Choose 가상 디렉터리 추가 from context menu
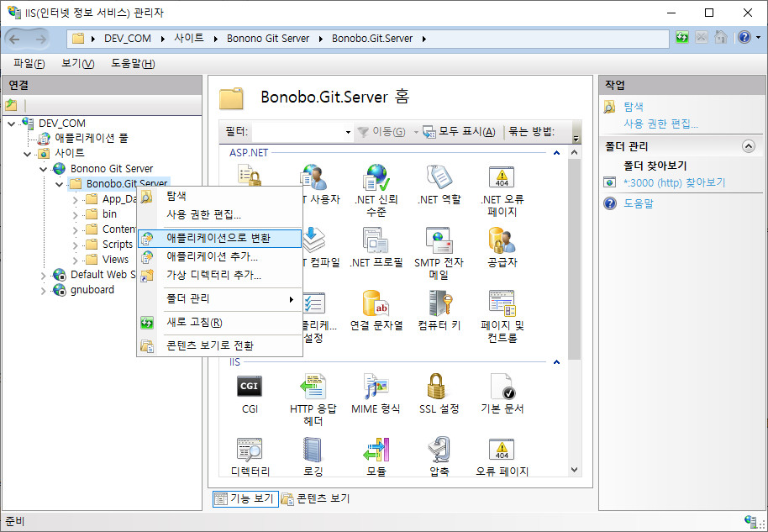 (x=219, y=275)
